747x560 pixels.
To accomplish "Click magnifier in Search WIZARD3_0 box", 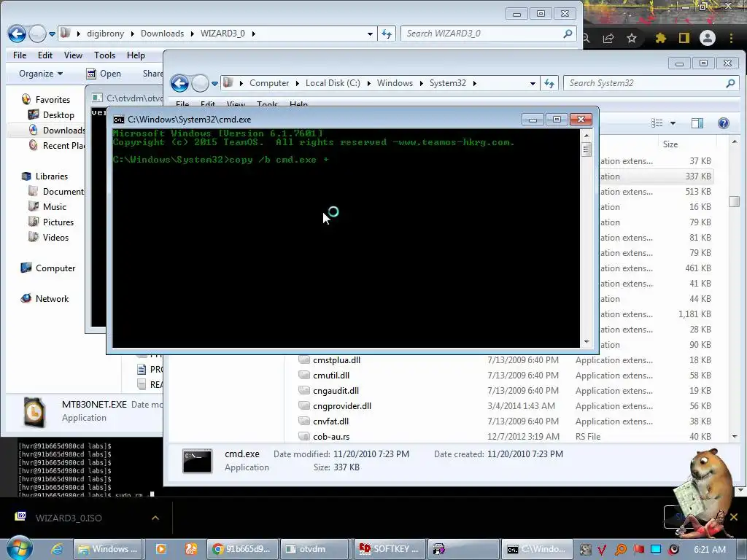I will [568, 34].
